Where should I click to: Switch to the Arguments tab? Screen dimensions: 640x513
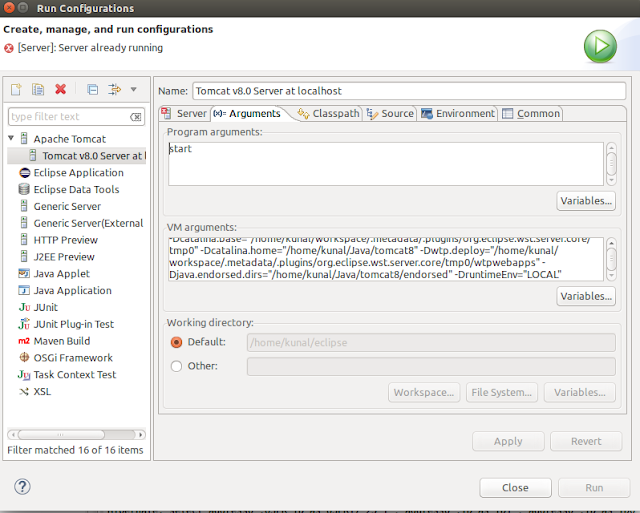click(247, 113)
